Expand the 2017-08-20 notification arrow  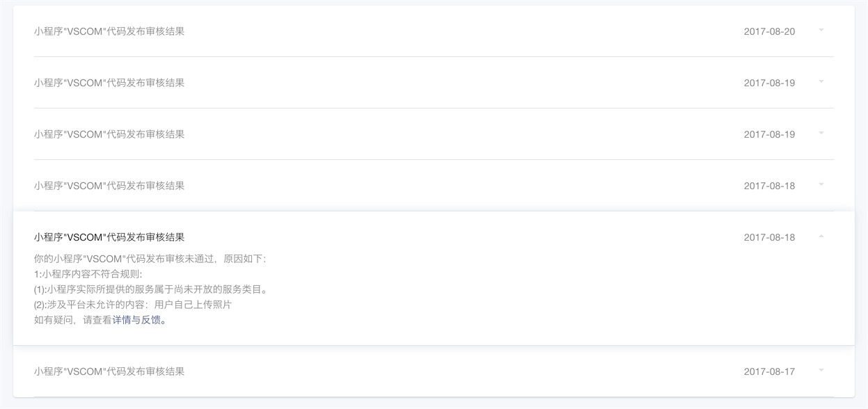pos(821,30)
